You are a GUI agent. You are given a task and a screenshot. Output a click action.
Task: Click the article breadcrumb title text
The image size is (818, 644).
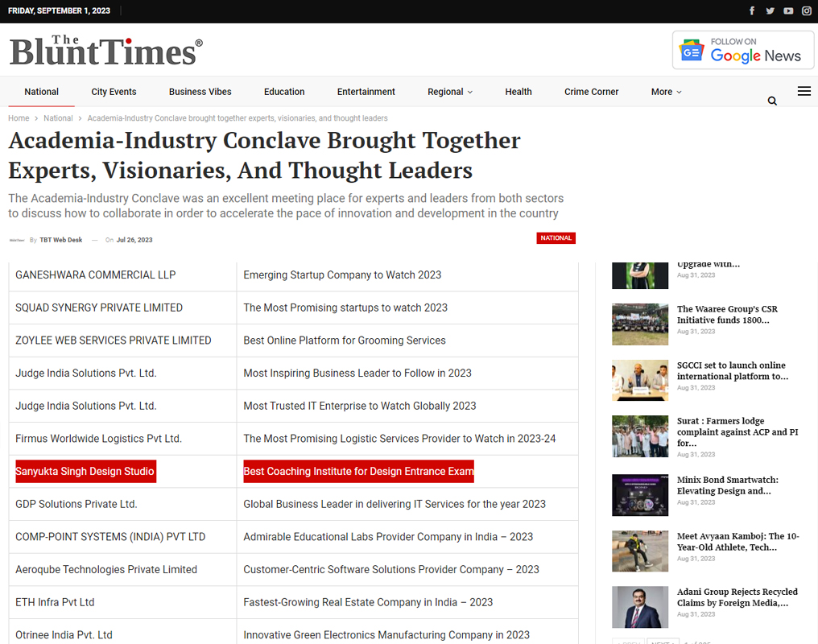click(x=238, y=118)
